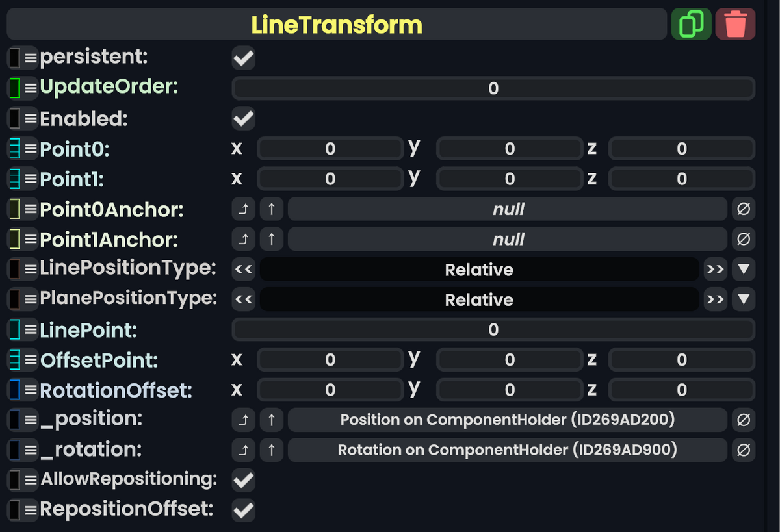The width and height of the screenshot is (780, 532).
Task: Click the up arrow beside _rotation
Action: (271, 450)
